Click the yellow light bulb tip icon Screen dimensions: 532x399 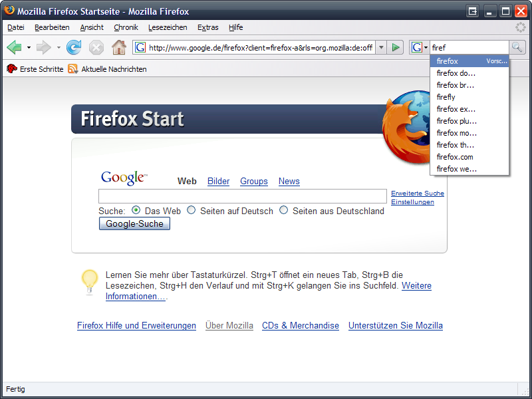pos(90,282)
